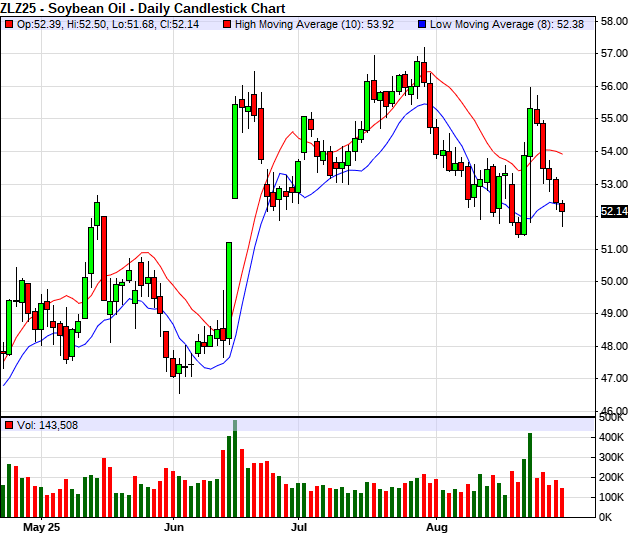Click the red OHLC legend swatch
Image resolution: width=640 pixels, height=536 pixels.
[x=9, y=24]
